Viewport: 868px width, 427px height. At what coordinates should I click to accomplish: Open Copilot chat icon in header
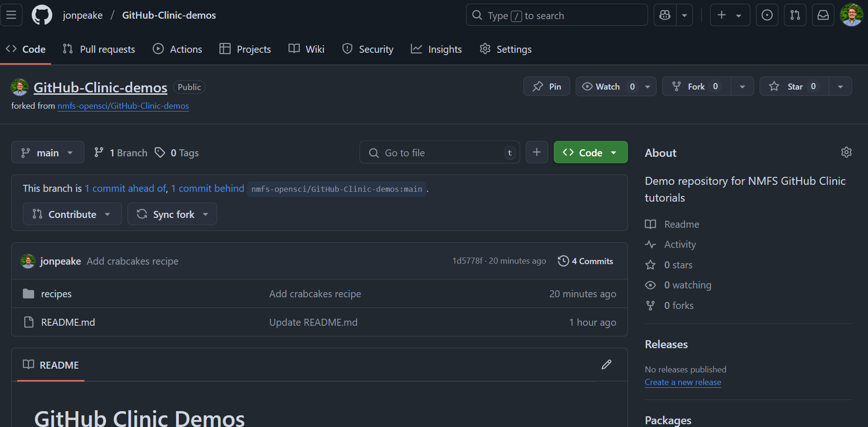pos(665,15)
